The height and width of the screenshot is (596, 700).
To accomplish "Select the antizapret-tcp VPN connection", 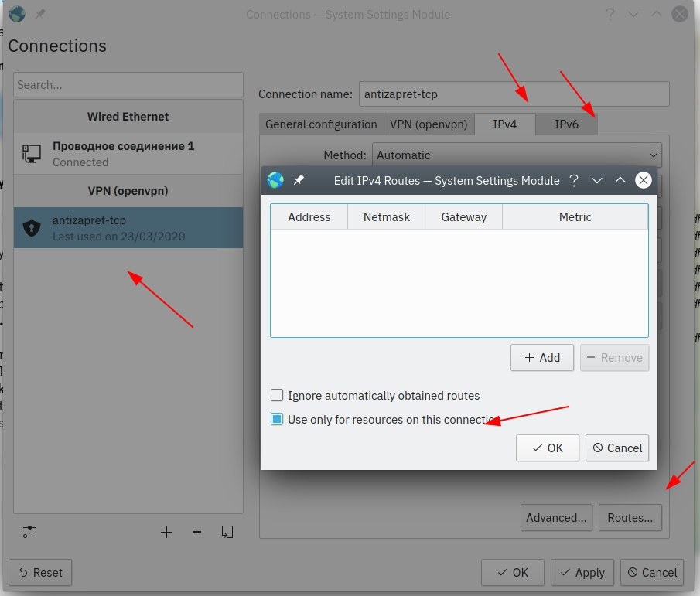I will click(x=128, y=227).
